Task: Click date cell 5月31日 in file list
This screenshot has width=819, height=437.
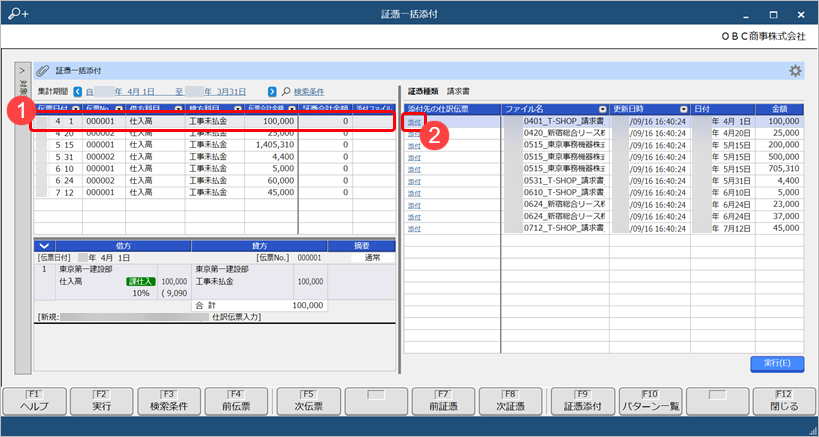Action: (722, 181)
